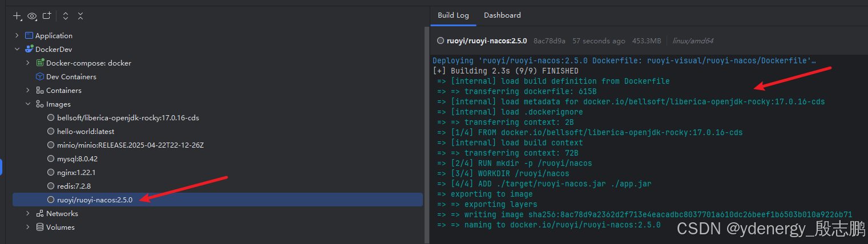Click the Add Service plus icon
Image resolution: width=868 pixels, height=244 pixels.
[18, 16]
